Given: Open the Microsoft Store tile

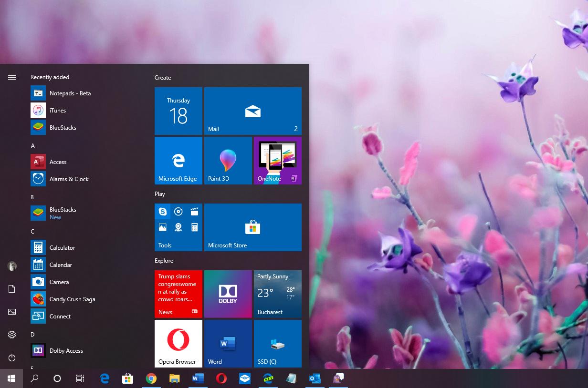Looking at the screenshot, I should click(x=253, y=227).
